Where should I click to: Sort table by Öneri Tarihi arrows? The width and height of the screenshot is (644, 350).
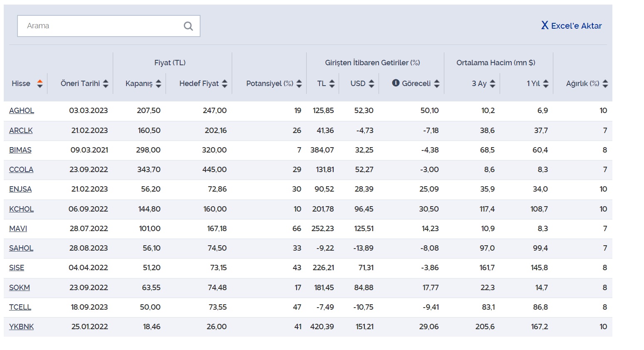pyautogui.click(x=106, y=84)
